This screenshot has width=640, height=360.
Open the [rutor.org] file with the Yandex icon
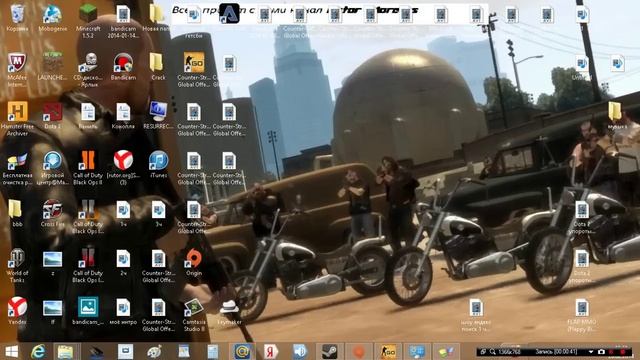coord(123,167)
